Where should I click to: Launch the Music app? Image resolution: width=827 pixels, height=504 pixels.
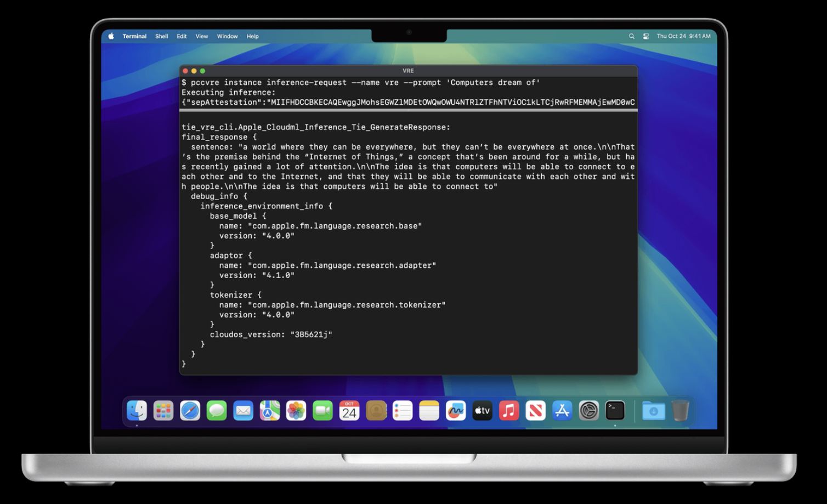coord(509,410)
